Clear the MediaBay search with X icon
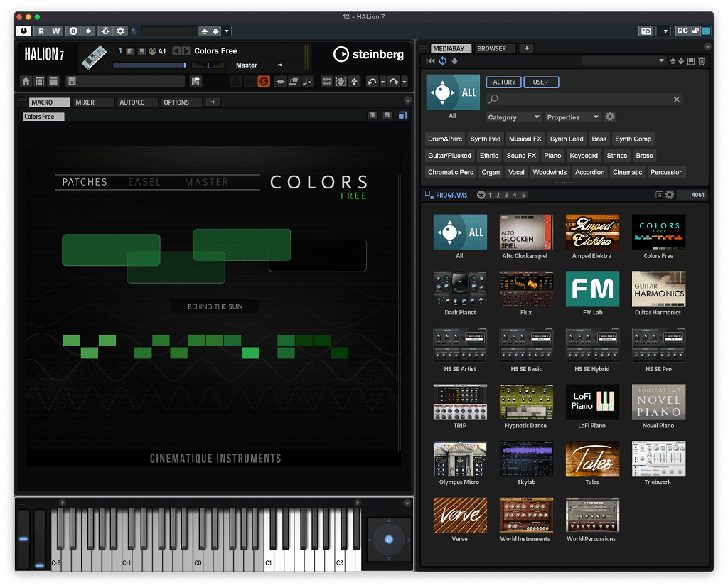Screen dimensions: 728x588 point(677,100)
